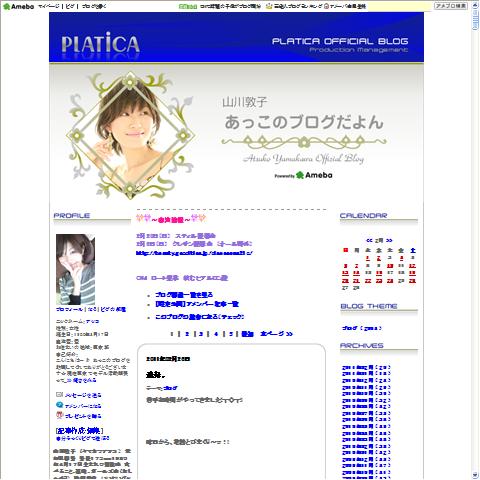Click the アメブロ検索 button
The width and height of the screenshot is (480, 480).
(x=450, y=6)
